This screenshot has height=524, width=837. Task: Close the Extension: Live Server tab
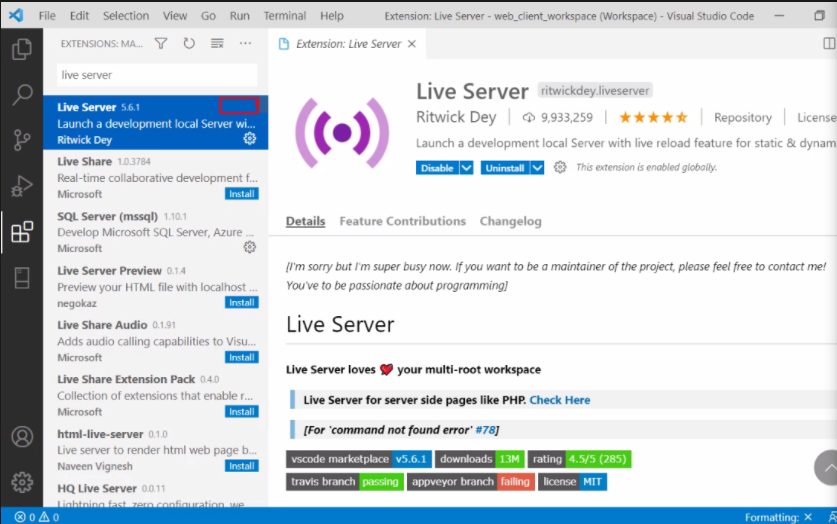tap(412, 44)
